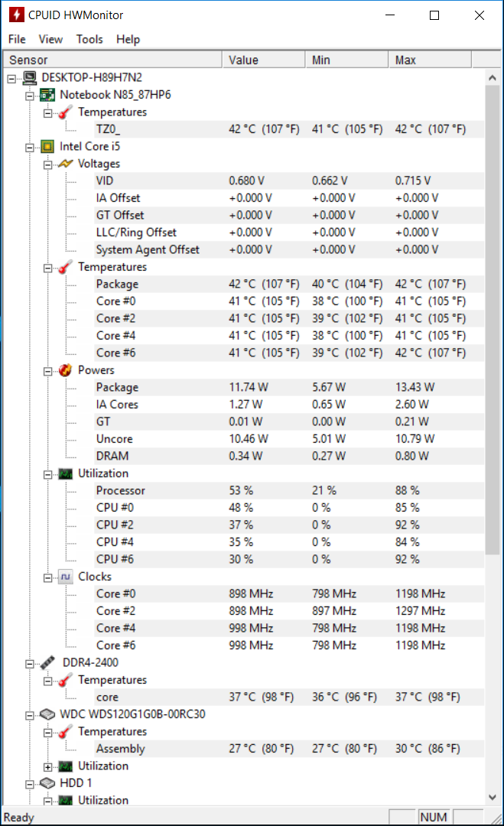Screen dimensions: 504x826
Task: Click the Intel Core i5 processor icon
Action: pyautogui.click(x=47, y=146)
